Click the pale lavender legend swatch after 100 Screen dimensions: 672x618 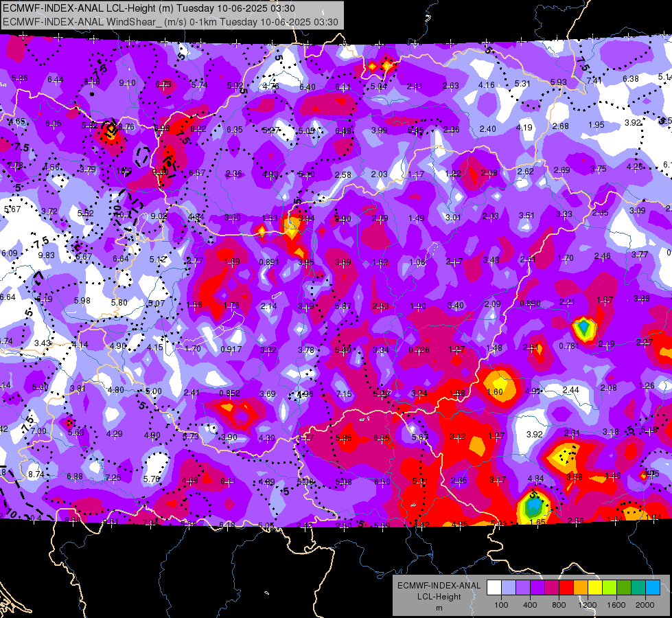(508, 588)
